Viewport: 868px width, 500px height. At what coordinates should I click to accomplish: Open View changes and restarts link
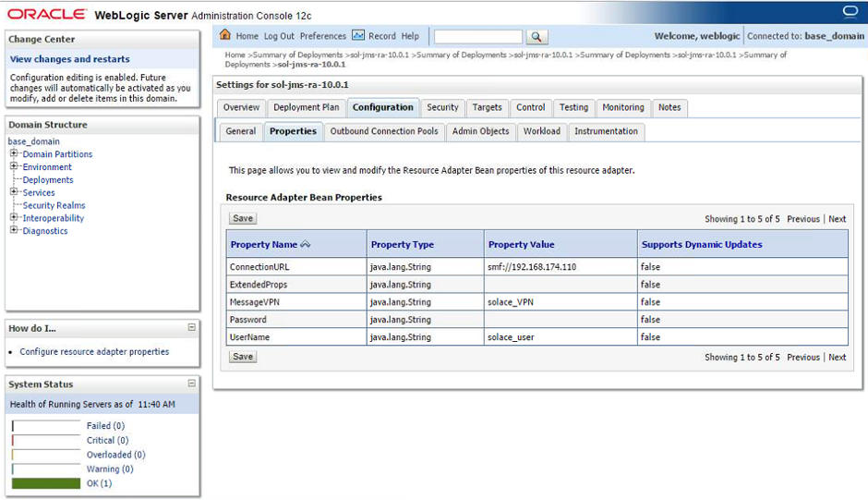click(x=70, y=59)
